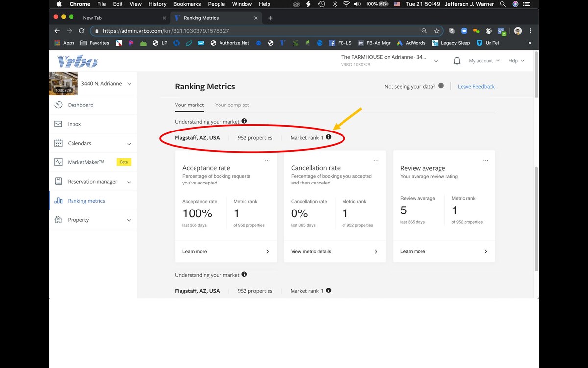Open the History menu
The width and height of the screenshot is (588, 368).
point(157,4)
